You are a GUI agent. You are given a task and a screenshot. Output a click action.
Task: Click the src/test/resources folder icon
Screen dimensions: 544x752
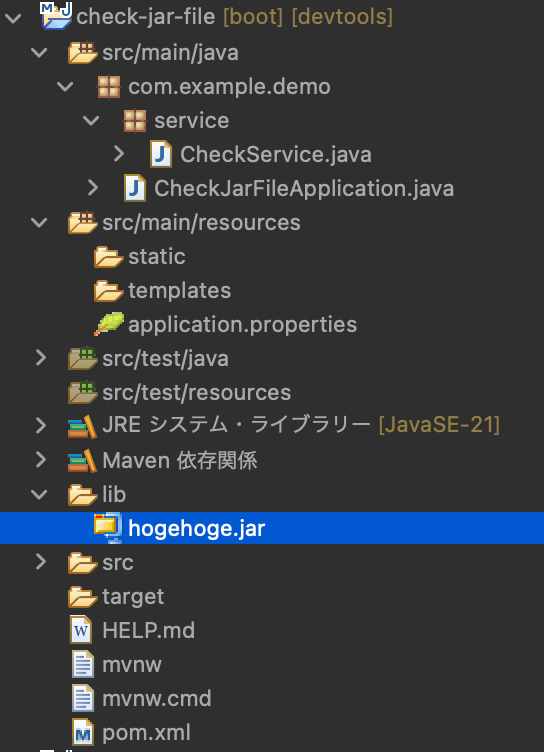(83, 393)
